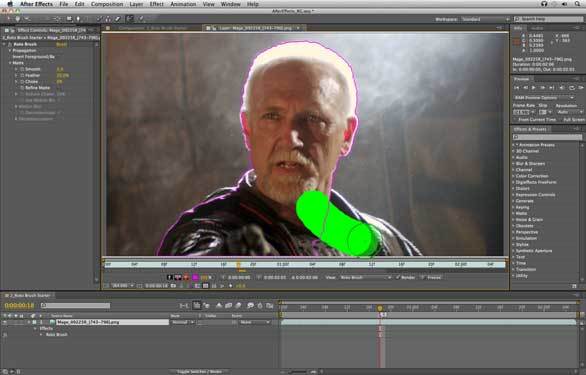Open the Animation menu
The height and width of the screenshot is (375, 586).
click(x=183, y=4)
